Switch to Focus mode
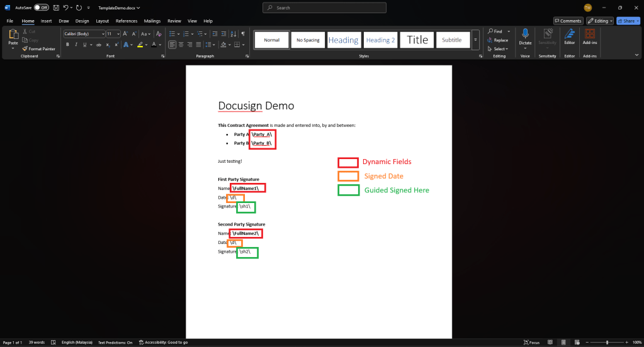 point(531,343)
